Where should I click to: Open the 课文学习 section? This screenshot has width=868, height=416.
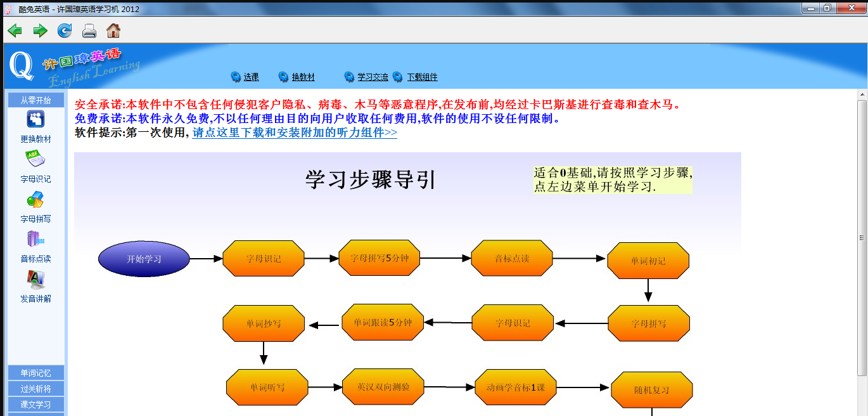(35, 405)
